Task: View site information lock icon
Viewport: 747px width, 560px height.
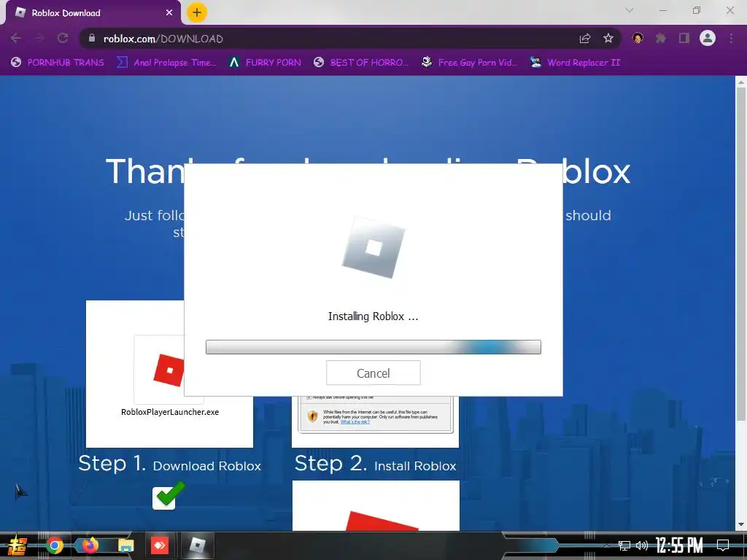Action: pos(92,38)
